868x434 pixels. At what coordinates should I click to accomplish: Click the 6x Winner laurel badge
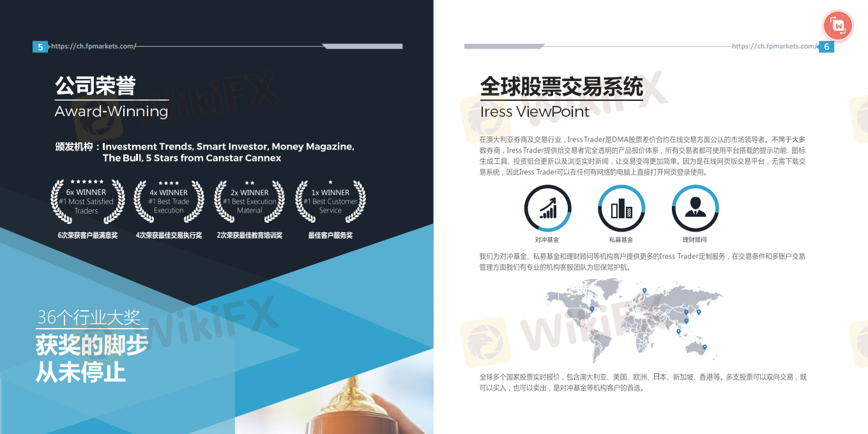click(87, 200)
